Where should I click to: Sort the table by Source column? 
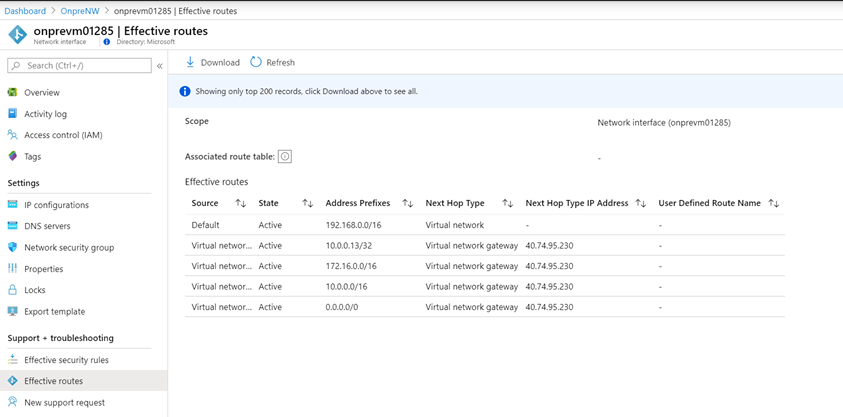point(240,204)
